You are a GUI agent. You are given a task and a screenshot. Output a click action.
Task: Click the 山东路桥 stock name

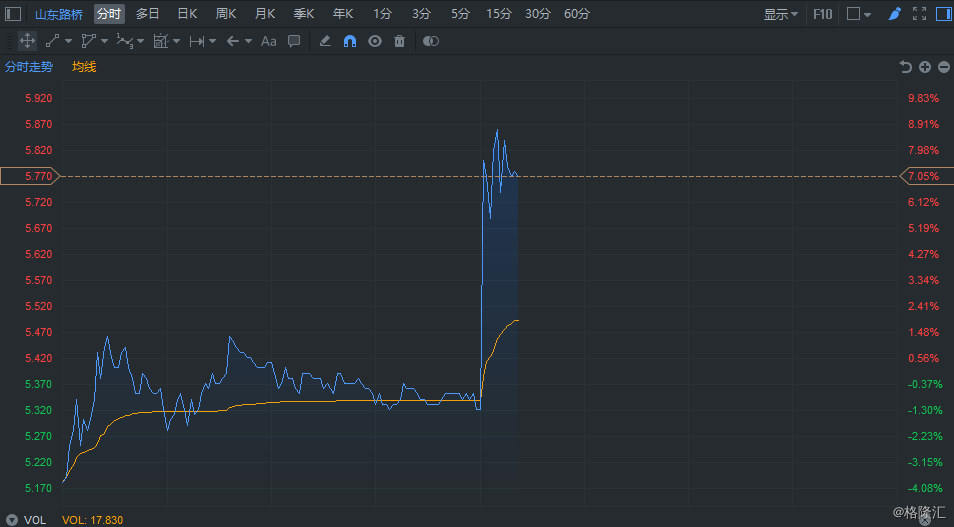(58, 14)
